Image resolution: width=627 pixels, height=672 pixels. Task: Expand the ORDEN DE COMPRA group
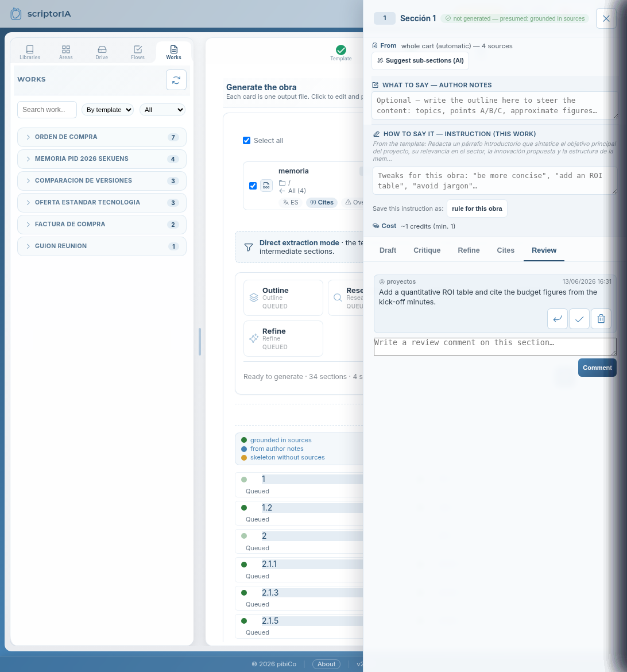102,137
